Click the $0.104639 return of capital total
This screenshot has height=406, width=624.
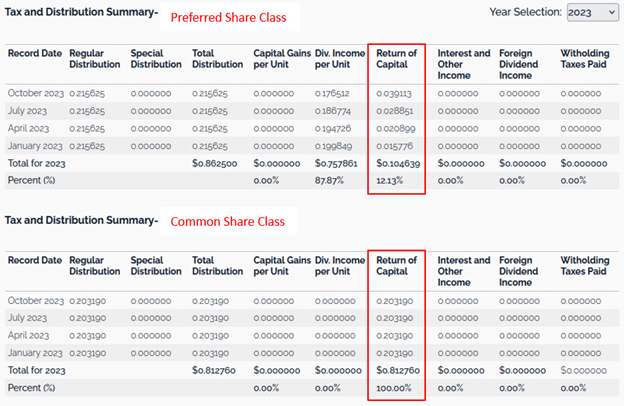click(399, 163)
